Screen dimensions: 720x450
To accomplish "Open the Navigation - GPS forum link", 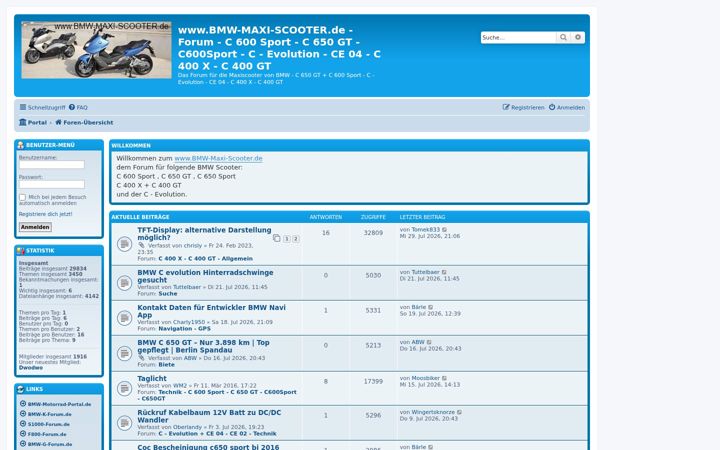I will pos(185,329).
